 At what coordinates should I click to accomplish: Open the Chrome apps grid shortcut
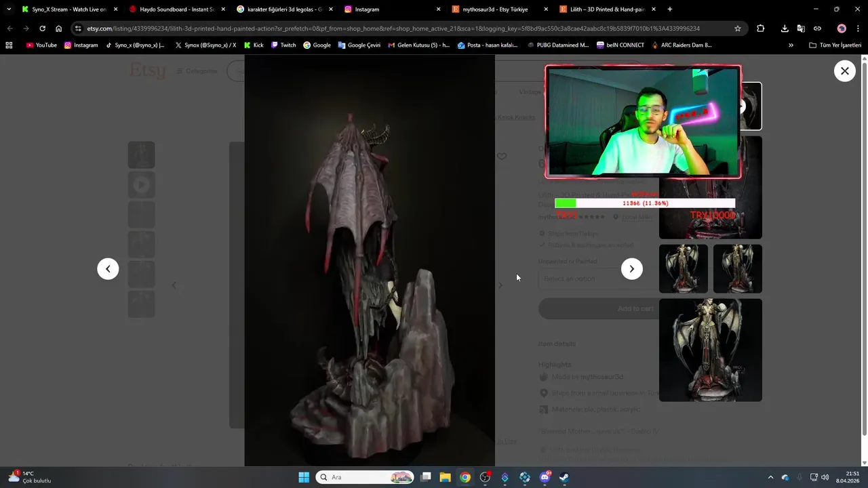pos(9,45)
